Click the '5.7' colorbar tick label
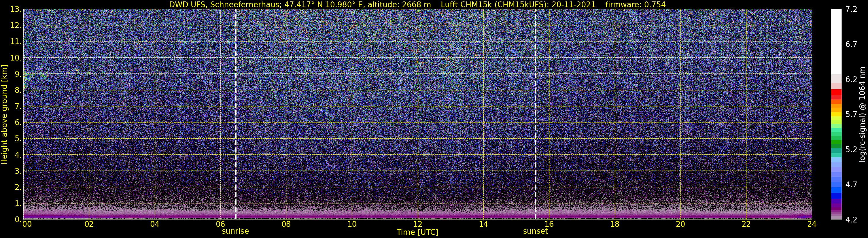Screen dimensions: 868x238 (x=851, y=115)
